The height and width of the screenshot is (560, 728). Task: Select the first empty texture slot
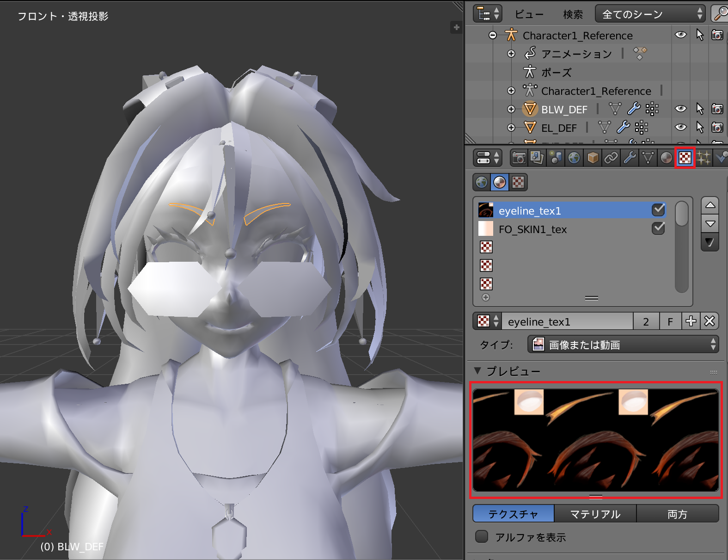coord(572,247)
